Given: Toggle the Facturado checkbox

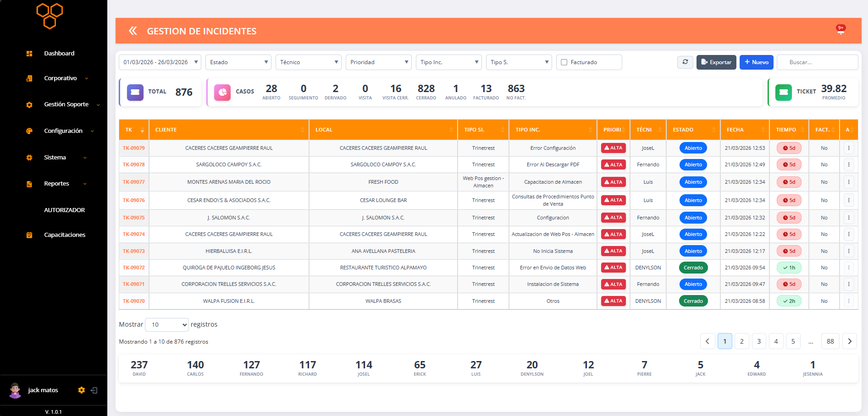Looking at the screenshot, I should [564, 62].
